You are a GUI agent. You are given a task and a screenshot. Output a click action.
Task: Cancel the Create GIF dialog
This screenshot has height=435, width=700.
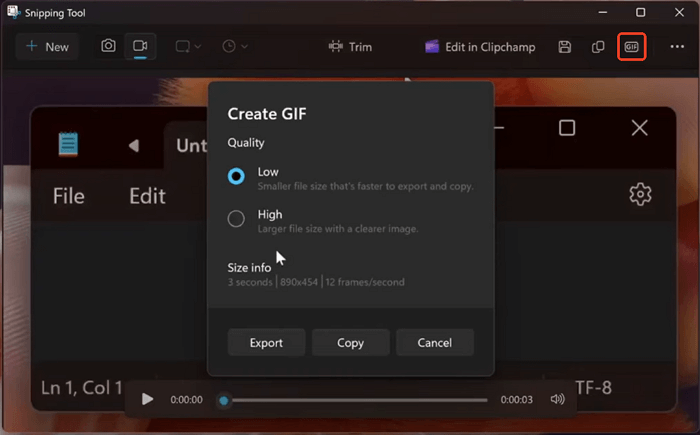[x=435, y=343]
